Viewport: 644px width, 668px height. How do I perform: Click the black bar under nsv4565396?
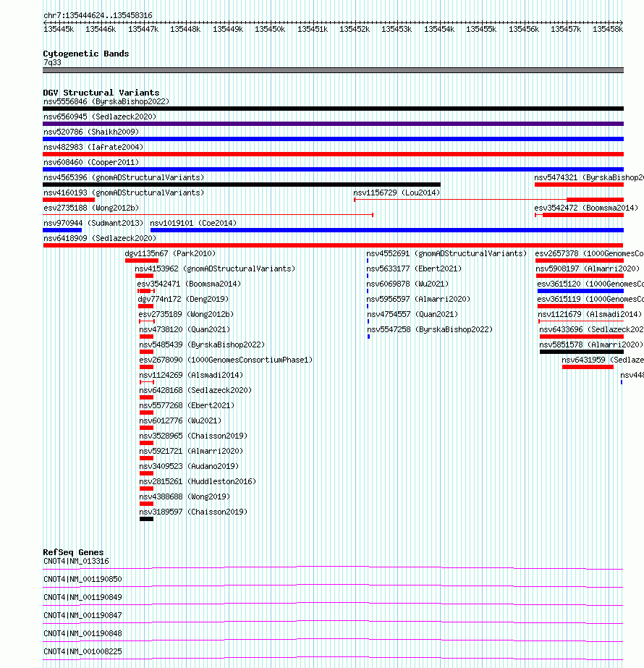242,185
